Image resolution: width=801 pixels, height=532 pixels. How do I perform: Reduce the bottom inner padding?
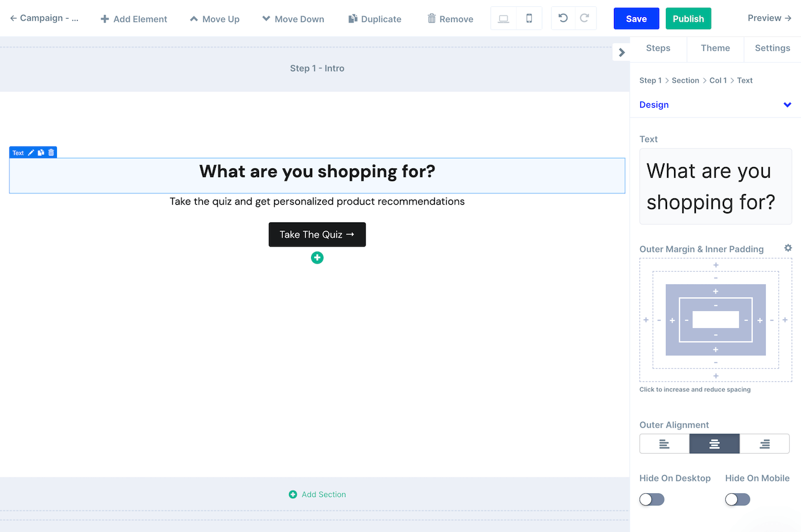tap(716, 335)
